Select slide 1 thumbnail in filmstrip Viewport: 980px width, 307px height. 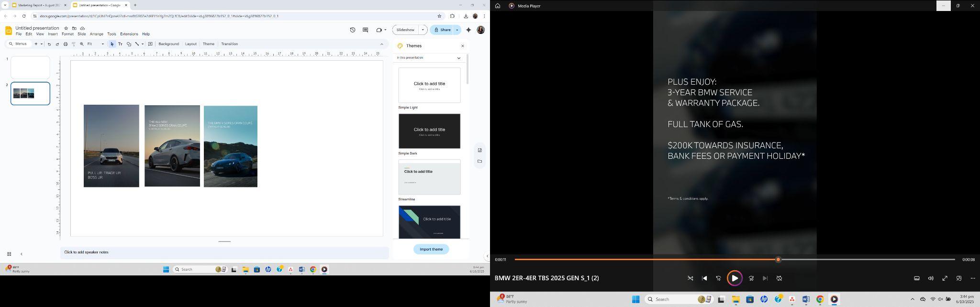click(x=30, y=67)
